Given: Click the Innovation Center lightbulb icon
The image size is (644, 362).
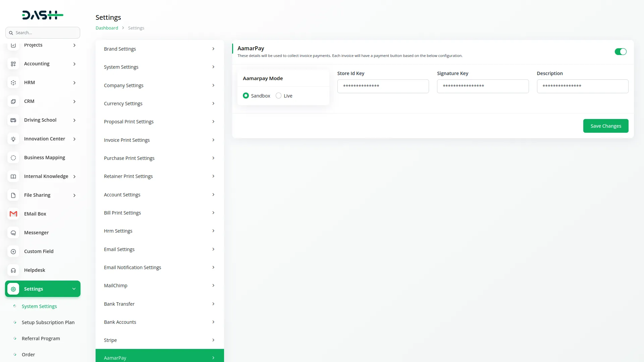Looking at the screenshot, I should [13, 139].
